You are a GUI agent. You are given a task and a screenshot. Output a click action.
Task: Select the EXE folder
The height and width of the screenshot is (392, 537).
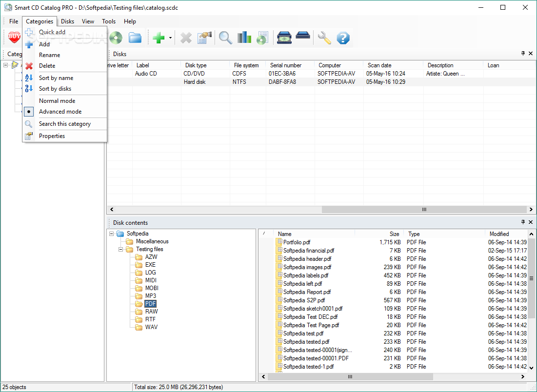click(150, 265)
